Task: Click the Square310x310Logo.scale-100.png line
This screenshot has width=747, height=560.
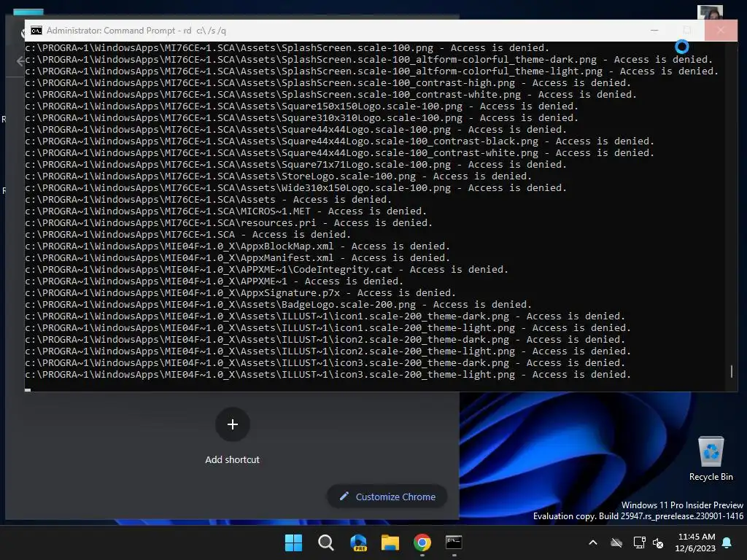Action: coord(302,117)
